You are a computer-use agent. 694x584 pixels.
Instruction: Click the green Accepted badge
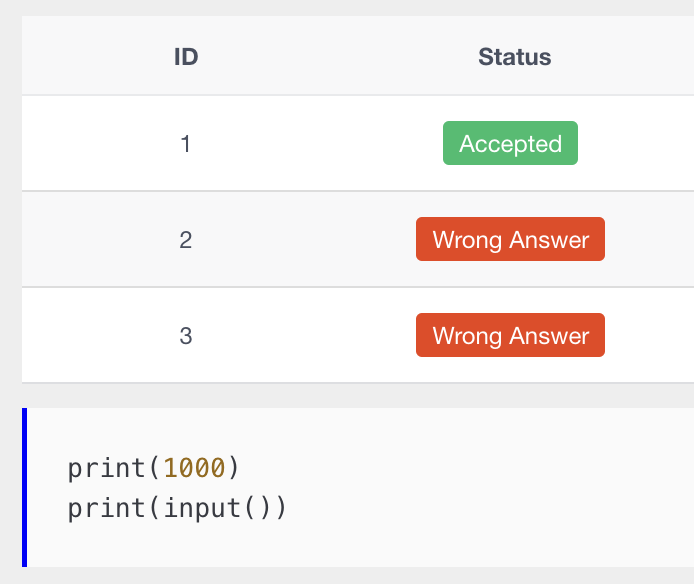tap(510, 143)
